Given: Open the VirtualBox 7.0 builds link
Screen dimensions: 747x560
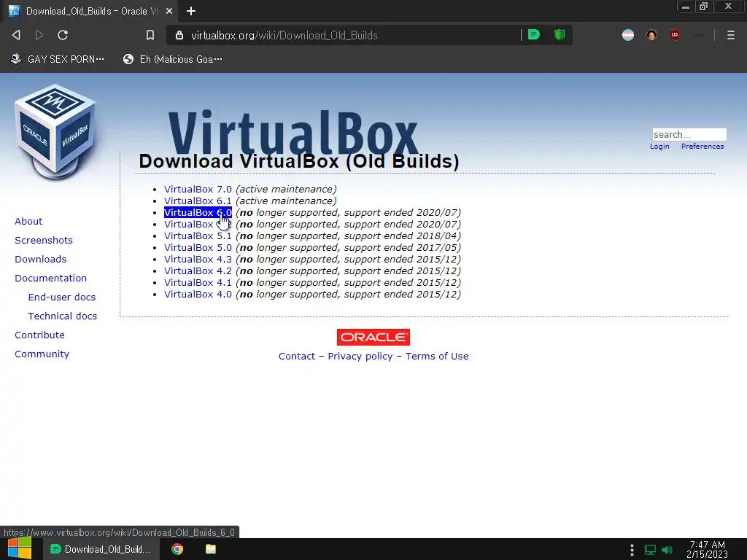Looking at the screenshot, I should tap(198, 189).
